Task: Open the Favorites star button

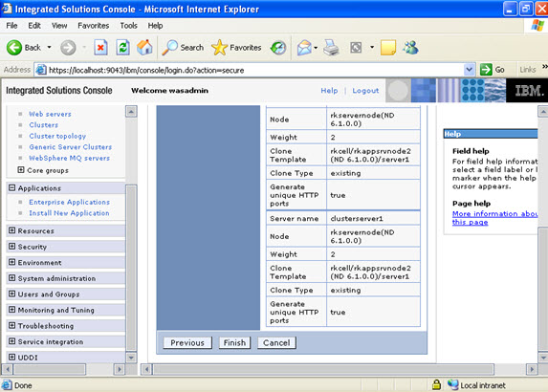Action: [x=236, y=48]
